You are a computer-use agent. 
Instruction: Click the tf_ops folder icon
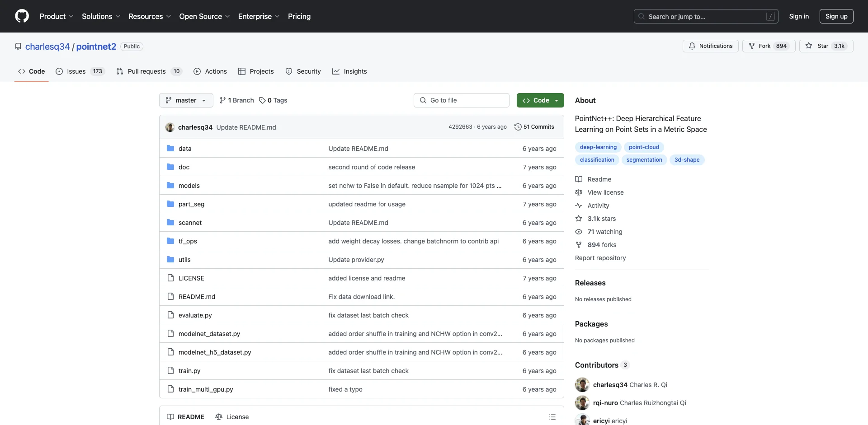tap(170, 241)
